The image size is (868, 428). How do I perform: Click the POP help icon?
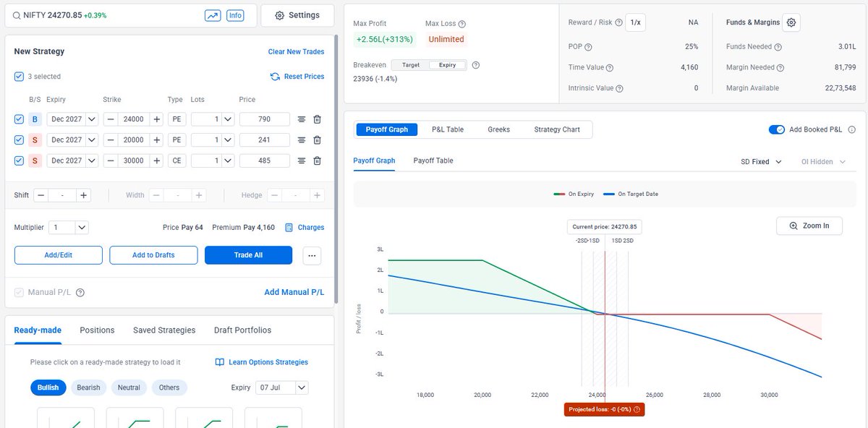(588, 47)
